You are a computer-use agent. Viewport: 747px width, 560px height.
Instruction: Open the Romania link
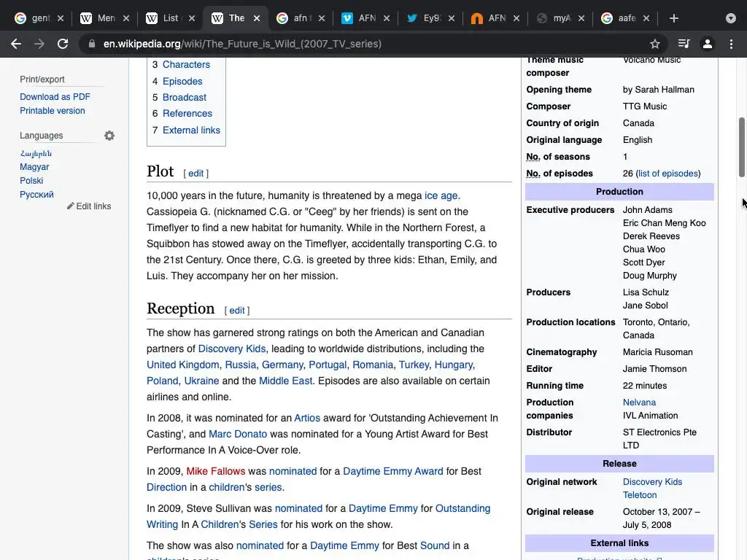[373, 365]
